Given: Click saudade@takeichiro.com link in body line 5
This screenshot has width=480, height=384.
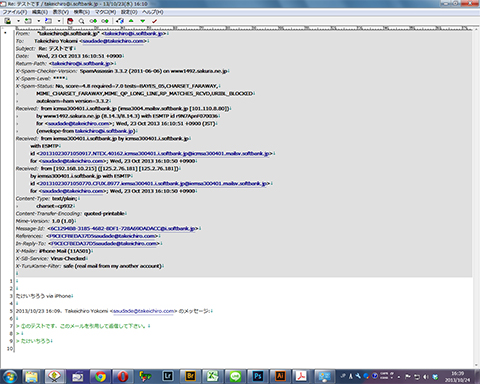Looking at the screenshot, I should click(143, 311).
